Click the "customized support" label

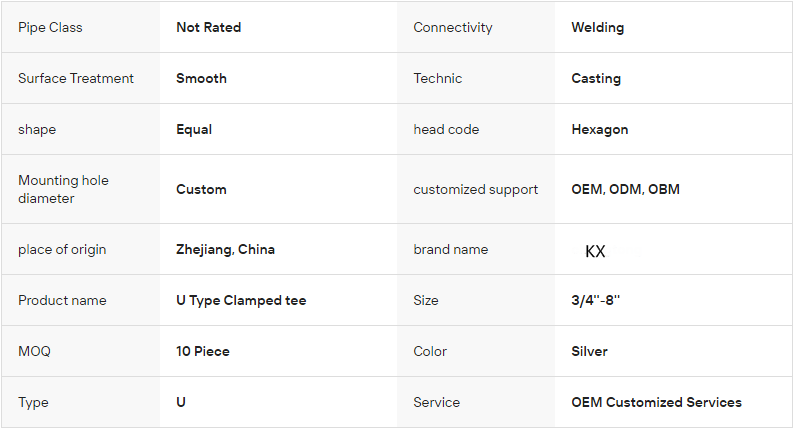476,189
